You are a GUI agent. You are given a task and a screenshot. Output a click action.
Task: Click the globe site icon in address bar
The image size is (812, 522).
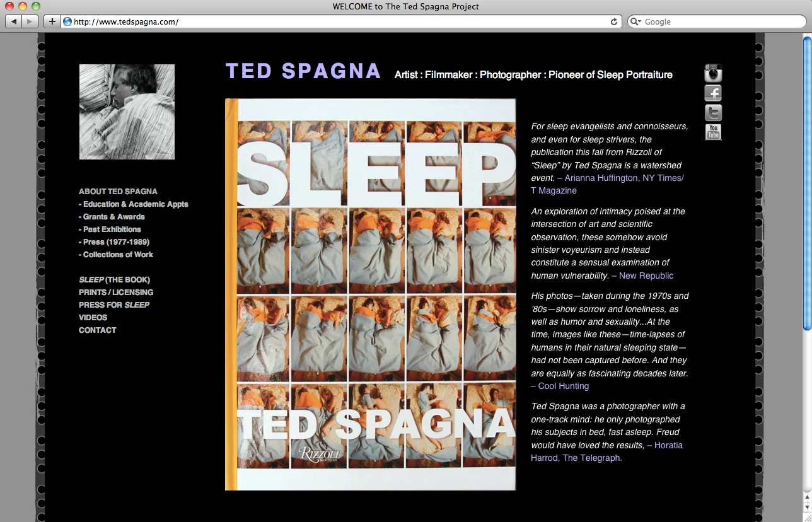(x=67, y=21)
